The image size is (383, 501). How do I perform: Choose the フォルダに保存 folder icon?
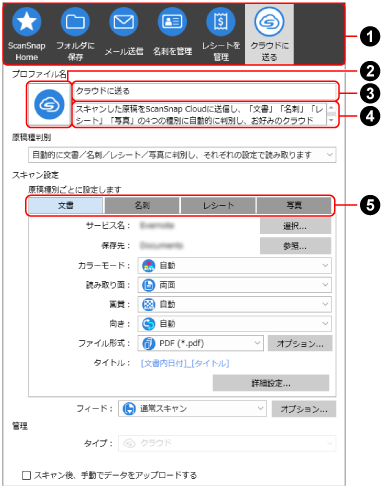coord(75,22)
